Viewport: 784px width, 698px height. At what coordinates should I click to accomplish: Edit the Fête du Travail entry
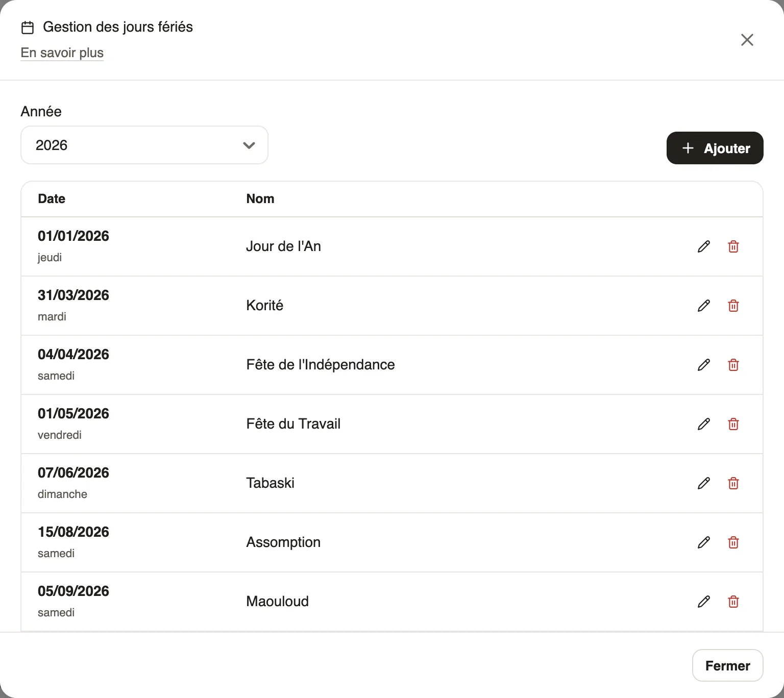[704, 424]
